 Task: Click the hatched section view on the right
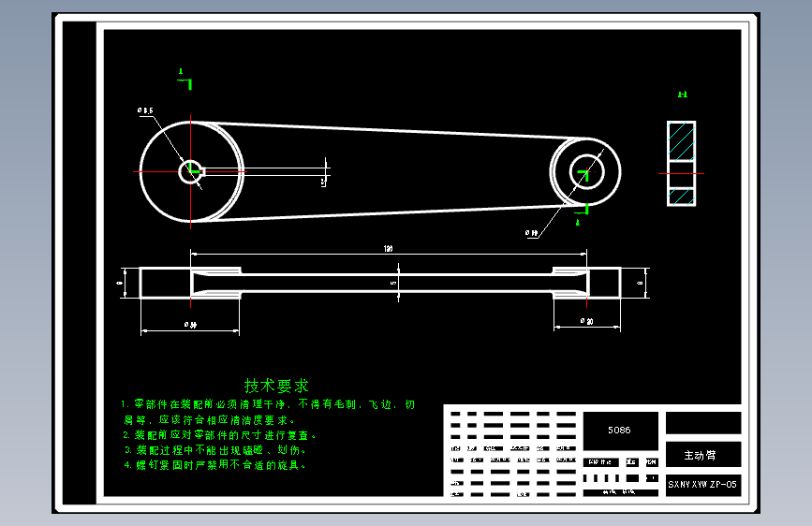tap(681, 164)
